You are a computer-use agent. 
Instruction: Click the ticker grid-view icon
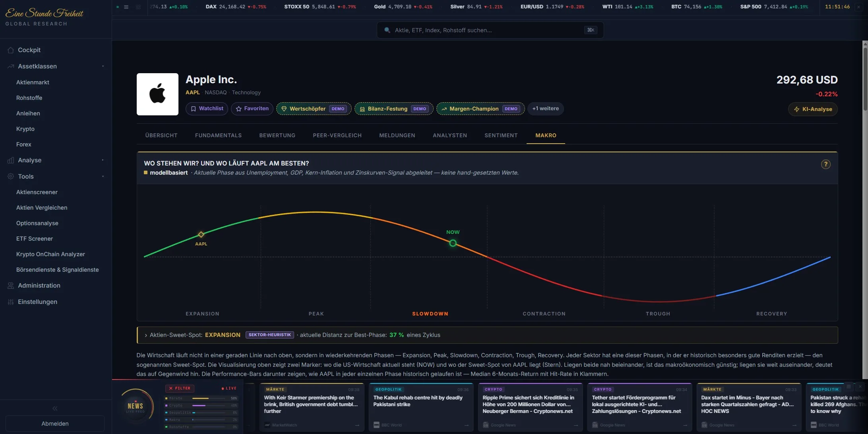coord(138,7)
